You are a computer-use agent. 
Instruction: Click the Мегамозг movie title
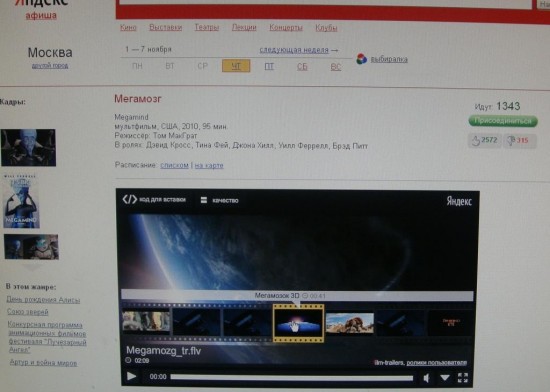[x=138, y=99]
